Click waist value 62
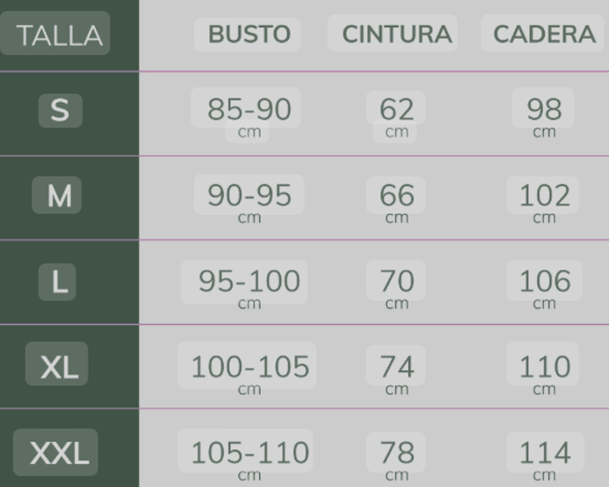 point(396,109)
